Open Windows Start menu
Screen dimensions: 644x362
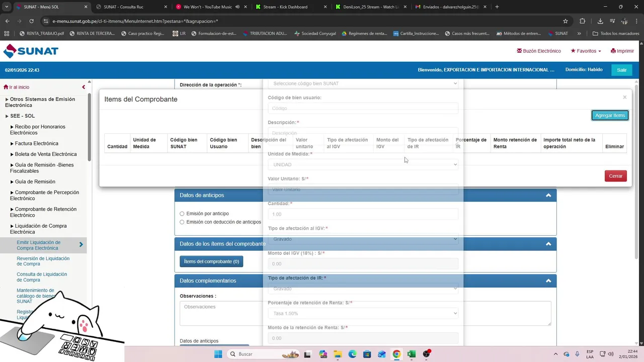coord(218,354)
